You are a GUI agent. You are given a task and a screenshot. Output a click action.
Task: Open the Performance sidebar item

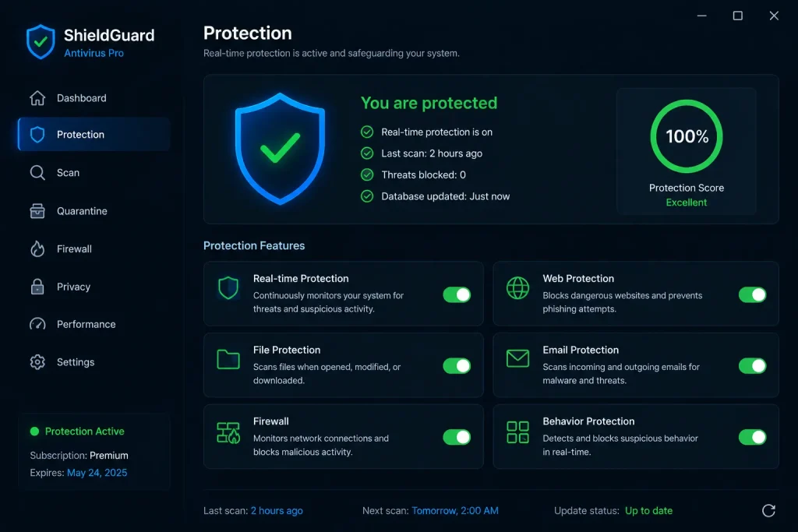click(94, 324)
